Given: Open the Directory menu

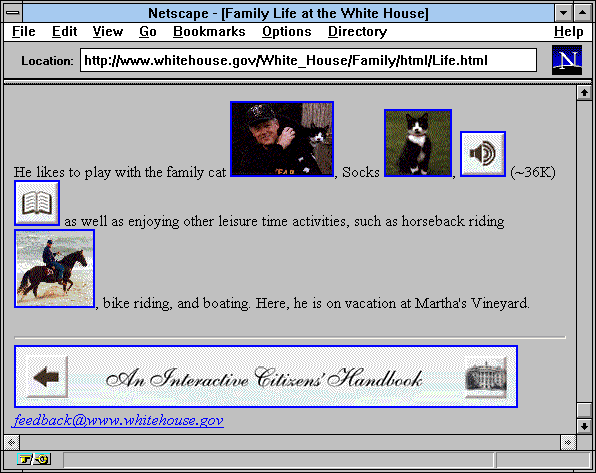Looking at the screenshot, I should click(x=357, y=32).
